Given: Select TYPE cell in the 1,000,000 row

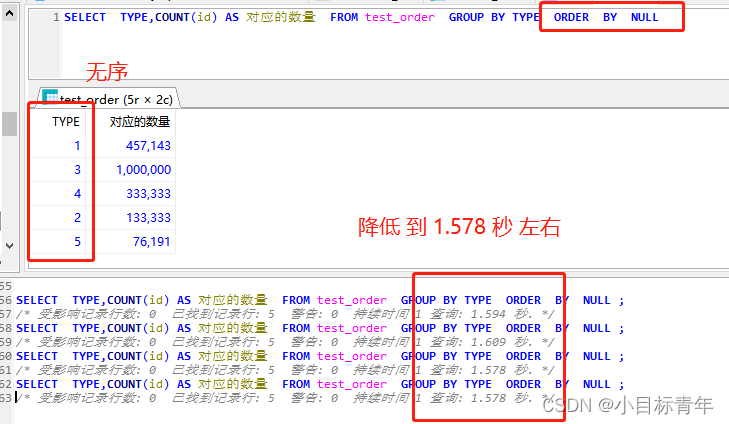Looking at the screenshot, I should tap(77, 170).
